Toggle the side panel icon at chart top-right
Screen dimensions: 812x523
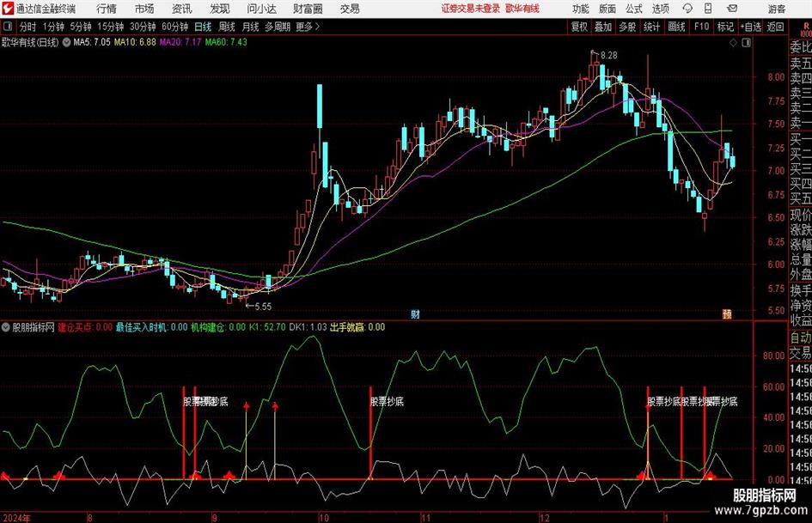click(746, 43)
